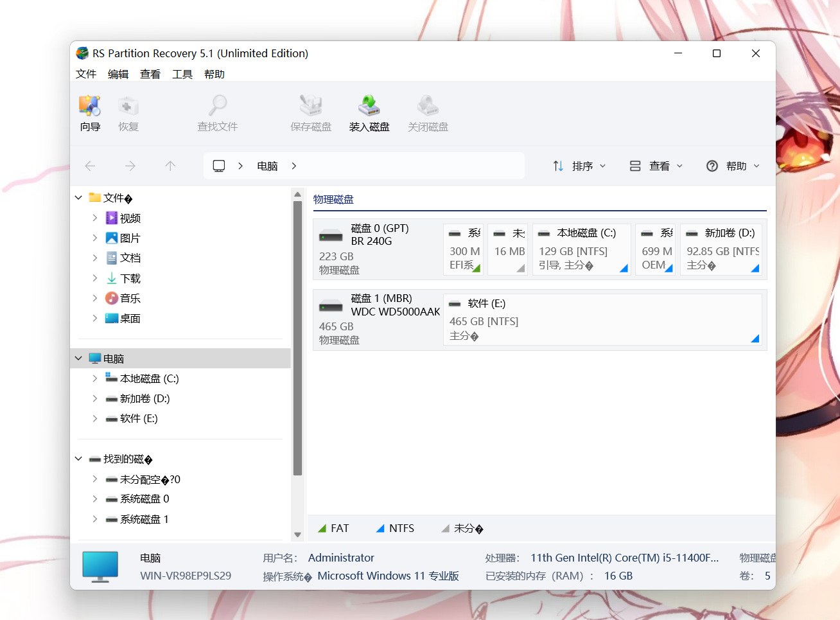Image resolution: width=840 pixels, height=620 pixels.
Task: Open the 编辑 menu
Action: click(118, 74)
